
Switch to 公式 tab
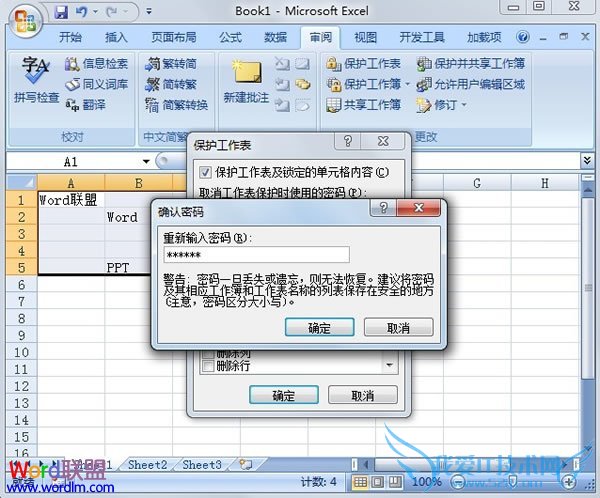tap(230, 38)
